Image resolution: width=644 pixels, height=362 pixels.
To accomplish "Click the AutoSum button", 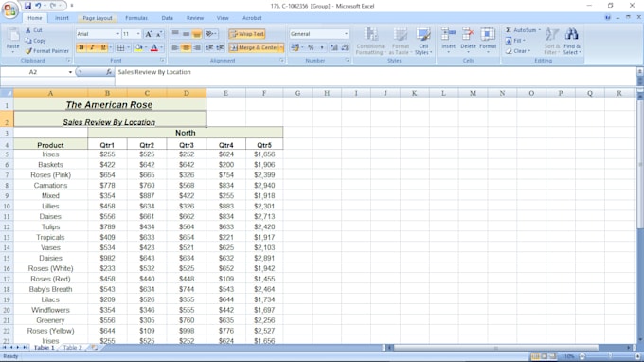I will point(520,30).
